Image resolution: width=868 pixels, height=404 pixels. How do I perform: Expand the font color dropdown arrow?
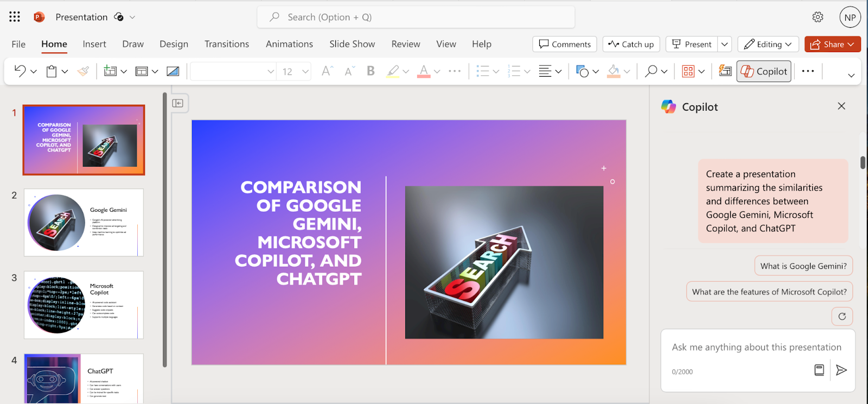[437, 72]
